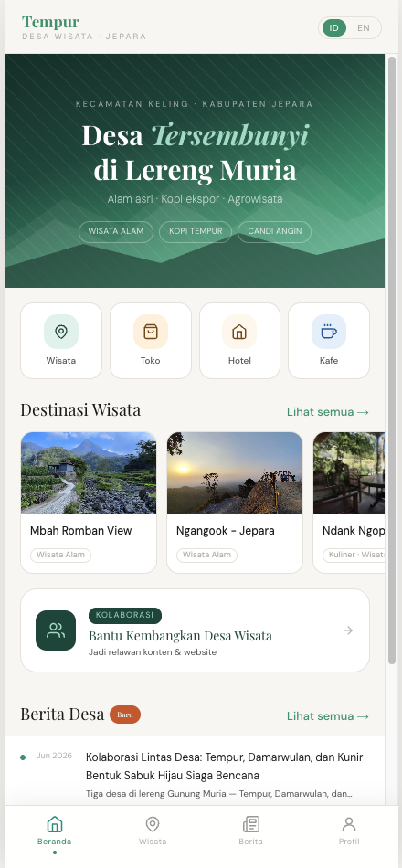Select the WISATA ALAM hero chip
This screenshot has width=402, height=868.
pos(116,231)
